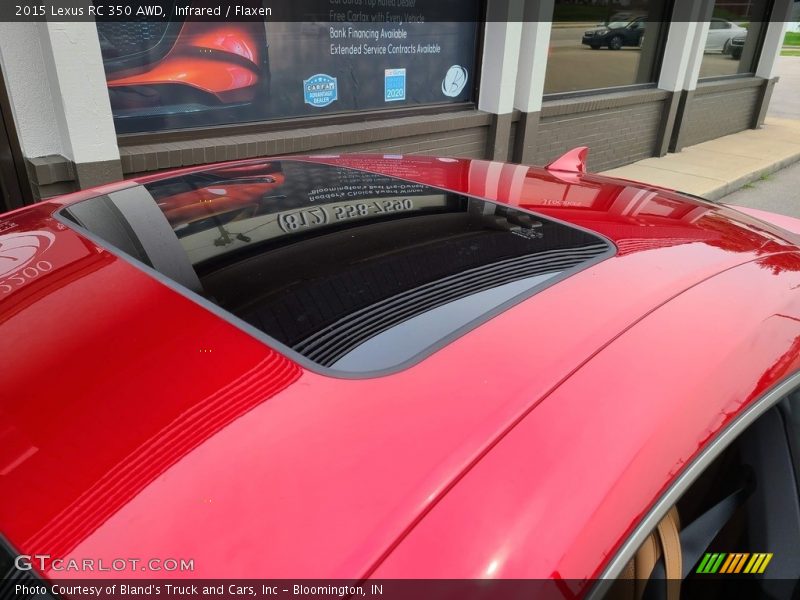Select the vehicle title bar text

coord(140,12)
